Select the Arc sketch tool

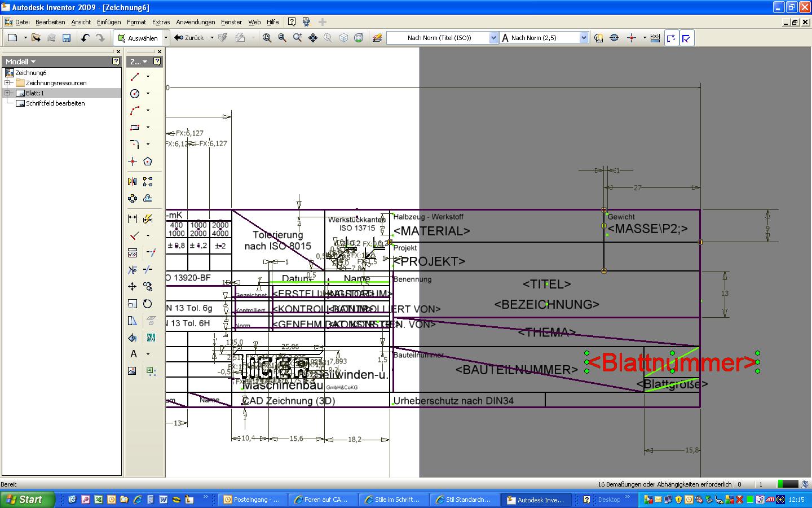coord(135,110)
